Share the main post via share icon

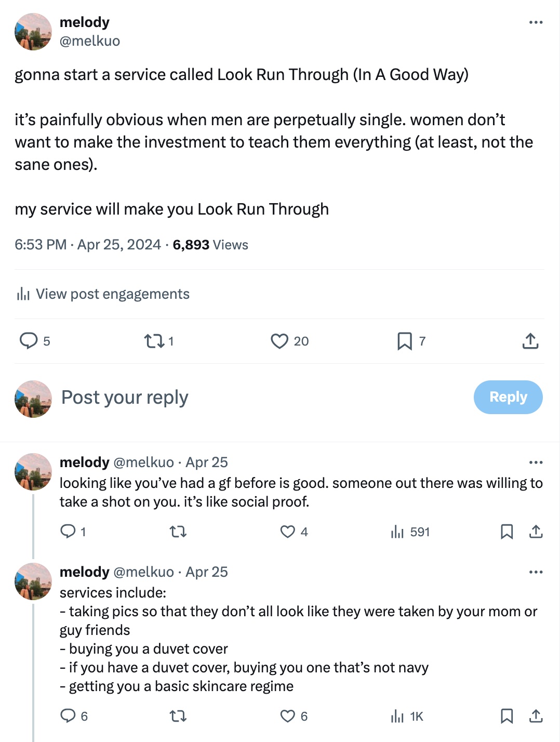tap(530, 341)
